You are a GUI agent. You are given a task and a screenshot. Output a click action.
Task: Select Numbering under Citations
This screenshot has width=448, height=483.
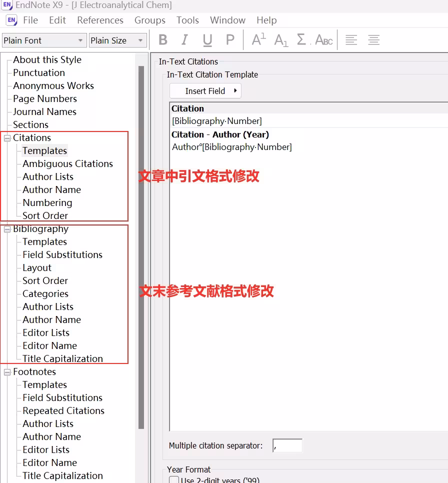pyautogui.click(x=47, y=202)
